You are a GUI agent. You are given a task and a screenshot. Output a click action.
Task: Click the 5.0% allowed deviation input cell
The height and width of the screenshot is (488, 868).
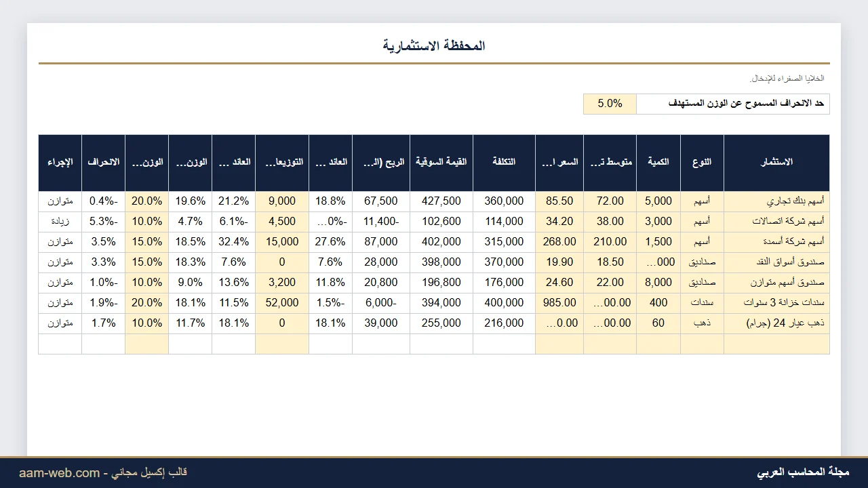(610, 104)
